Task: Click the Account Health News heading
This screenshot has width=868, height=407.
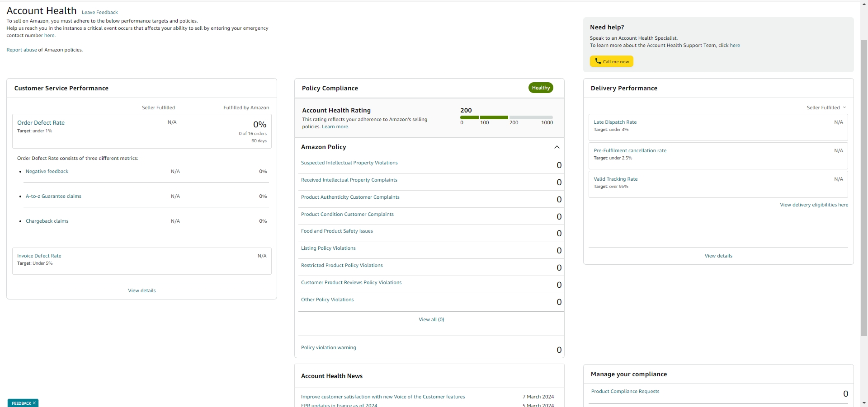Action: [x=332, y=376]
